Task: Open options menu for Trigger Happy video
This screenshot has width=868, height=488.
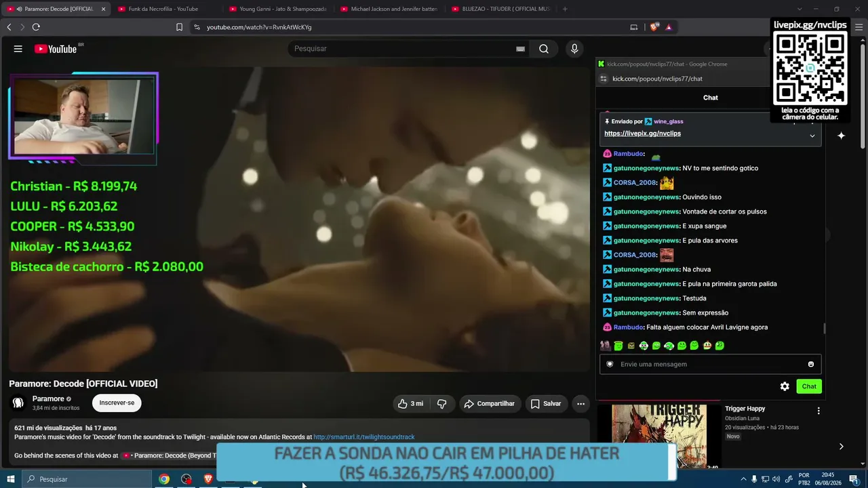Action: (818, 411)
